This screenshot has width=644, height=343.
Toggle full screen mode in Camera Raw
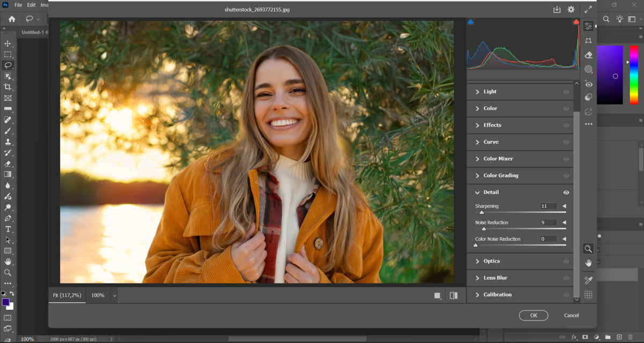pyautogui.click(x=588, y=10)
